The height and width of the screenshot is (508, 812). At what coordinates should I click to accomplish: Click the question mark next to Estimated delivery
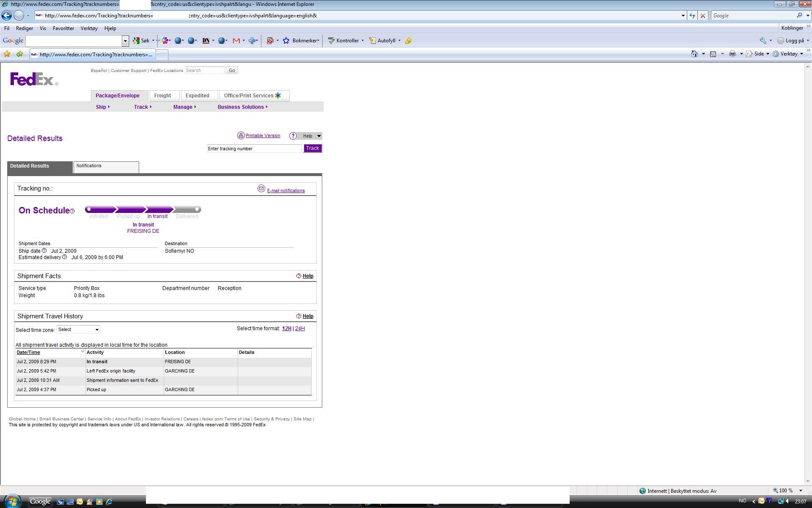64,257
